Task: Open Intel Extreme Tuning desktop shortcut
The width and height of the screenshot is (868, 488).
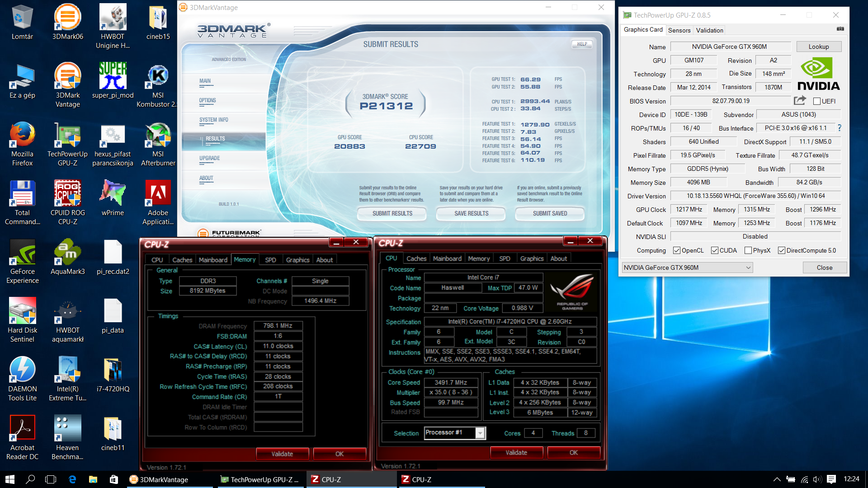Action: [67, 379]
